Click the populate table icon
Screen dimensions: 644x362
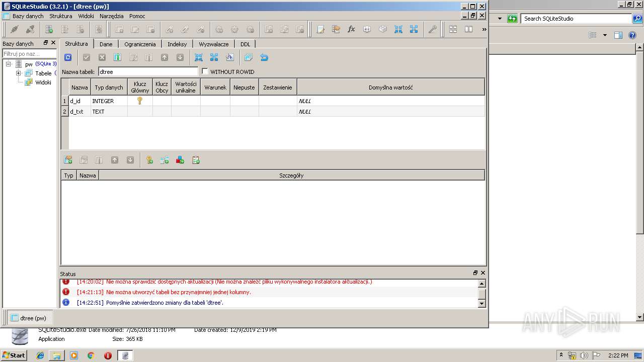[229, 57]
